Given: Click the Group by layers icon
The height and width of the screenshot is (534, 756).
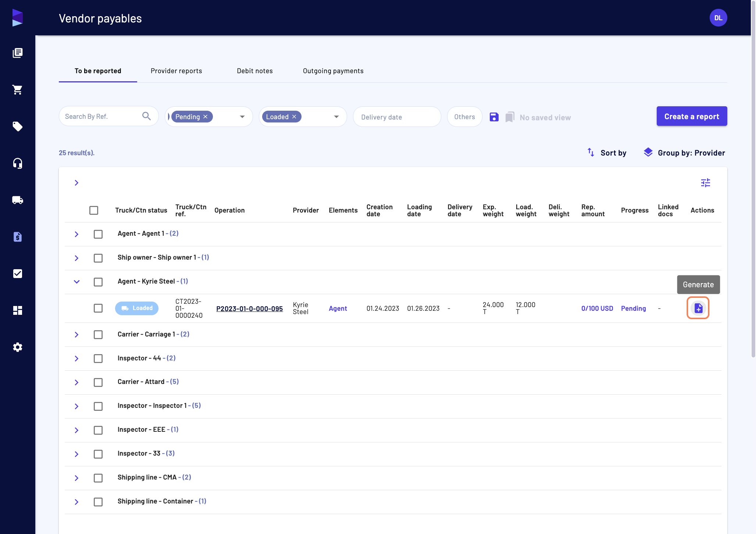Looking at the screenshot, I should (648, 152).
